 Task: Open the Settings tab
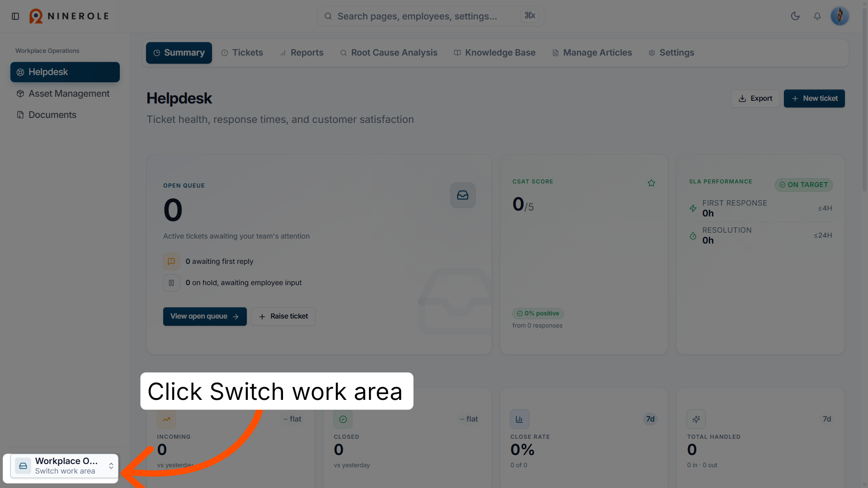671,53
